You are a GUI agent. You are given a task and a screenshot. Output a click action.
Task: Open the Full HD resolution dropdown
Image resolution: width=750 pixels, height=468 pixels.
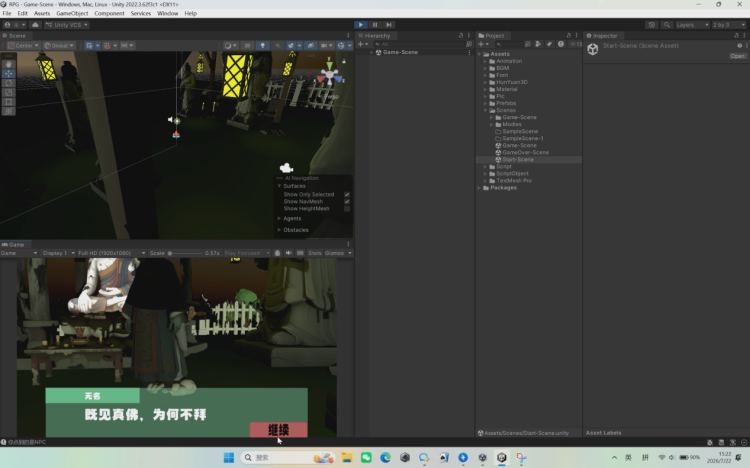pos(111,253)
